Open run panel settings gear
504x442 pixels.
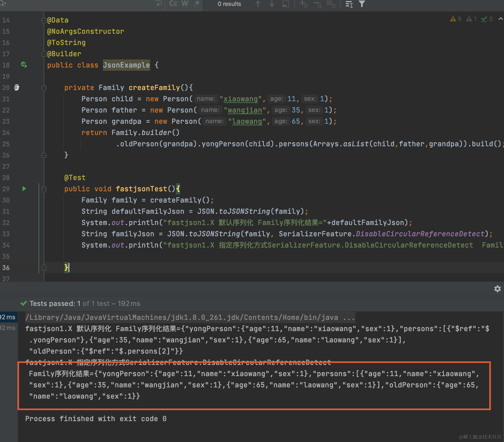497,289
